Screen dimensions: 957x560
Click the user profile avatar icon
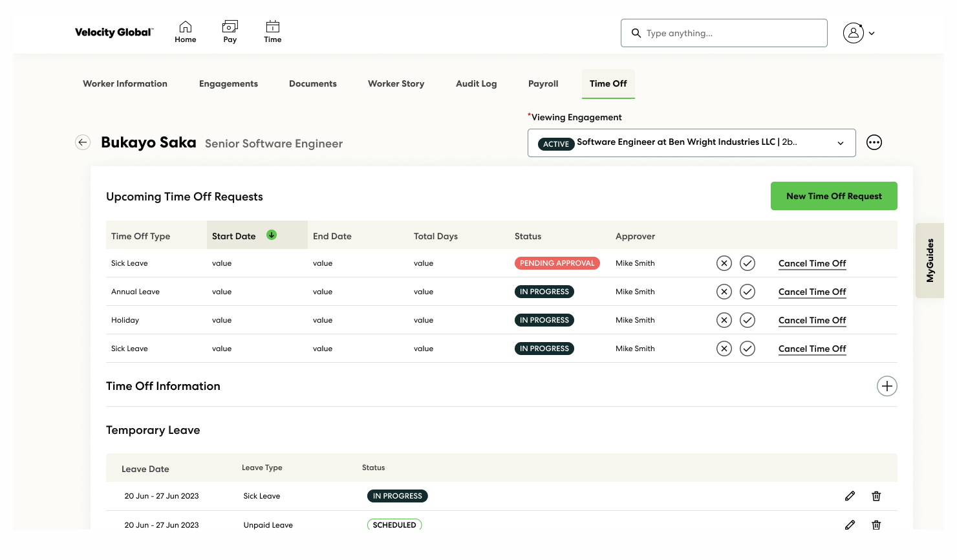854,33
